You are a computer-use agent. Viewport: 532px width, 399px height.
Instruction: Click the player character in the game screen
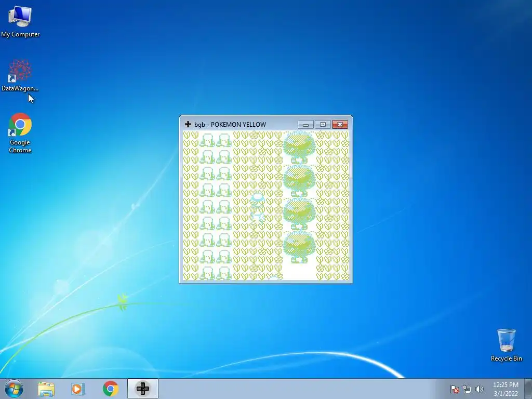tap(258, 208)
